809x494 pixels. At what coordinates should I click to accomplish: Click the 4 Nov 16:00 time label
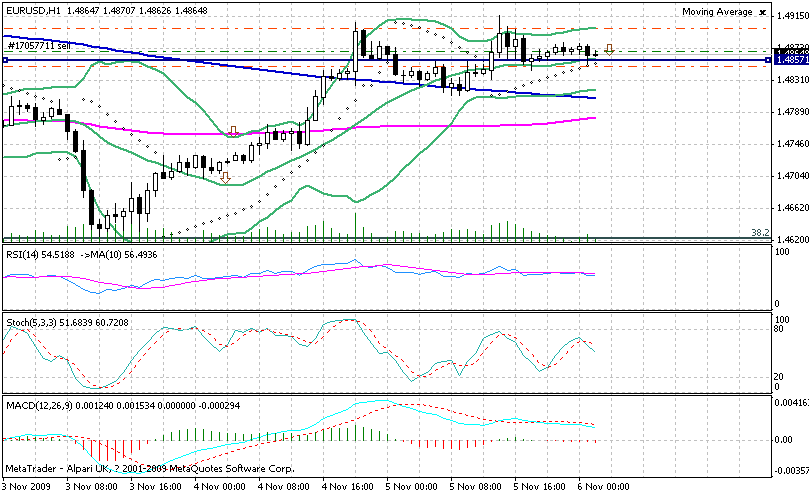click(x=347, y=486)
